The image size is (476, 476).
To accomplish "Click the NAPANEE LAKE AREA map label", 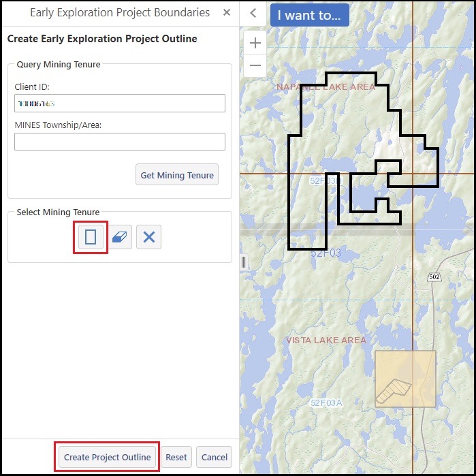I will tap(326, 87).
